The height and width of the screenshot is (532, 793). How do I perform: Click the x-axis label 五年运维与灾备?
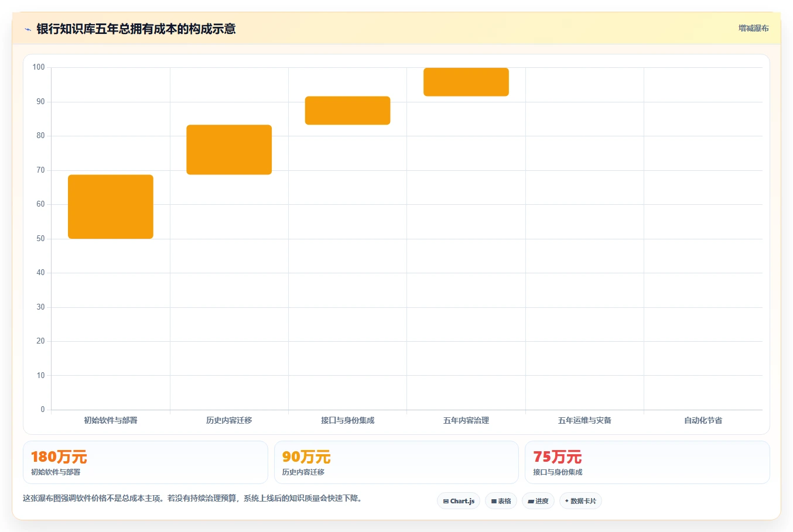point(585,420)
